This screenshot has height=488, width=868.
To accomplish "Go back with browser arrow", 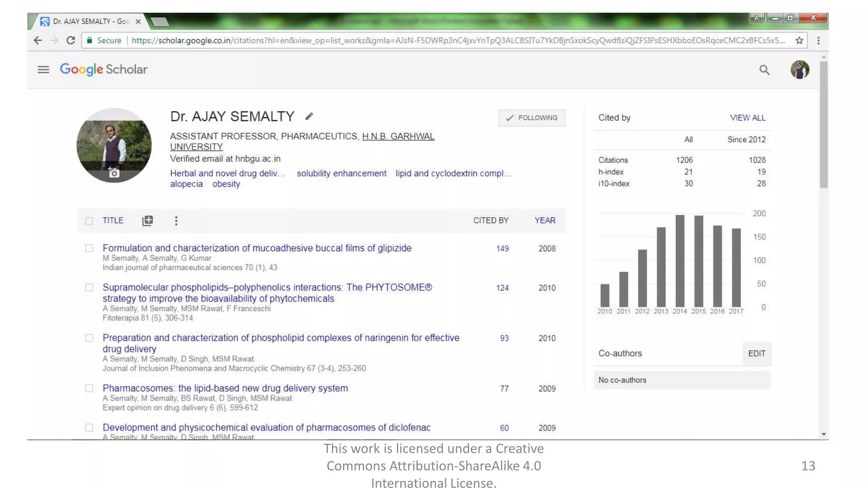I will [38, 41].
